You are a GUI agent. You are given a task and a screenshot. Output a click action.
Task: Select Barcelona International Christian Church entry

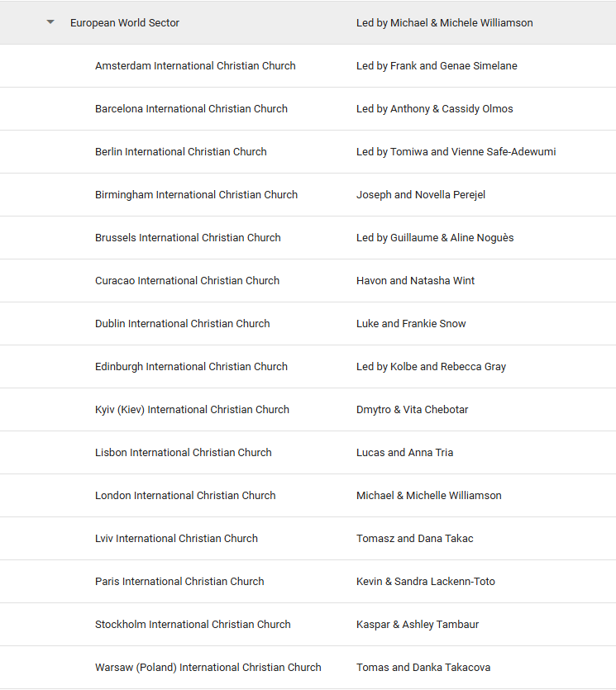pos(191,109)
